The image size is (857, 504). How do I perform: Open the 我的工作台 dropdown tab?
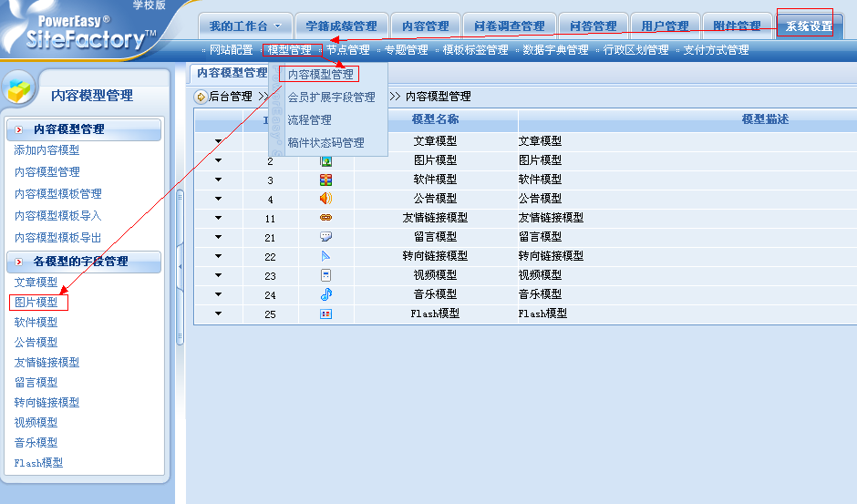tap(245, 26)
